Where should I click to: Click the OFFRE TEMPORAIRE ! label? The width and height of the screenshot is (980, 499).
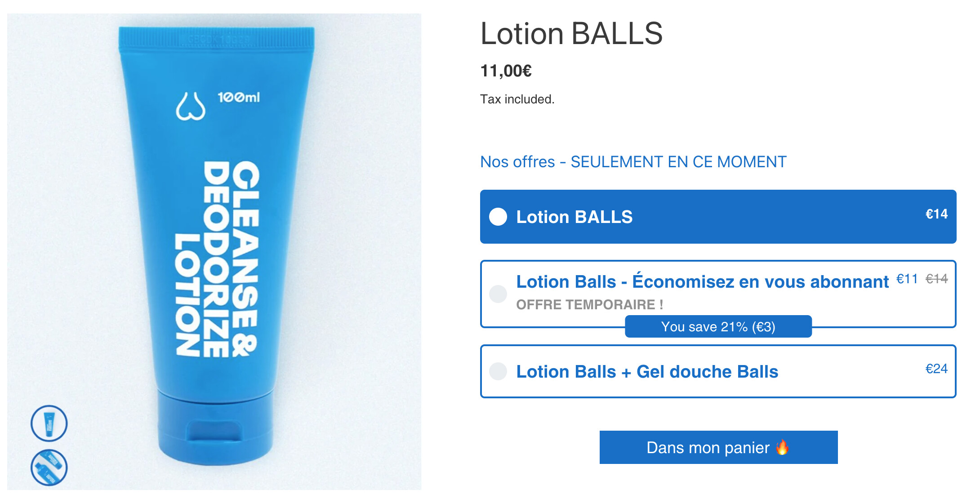(589, 305)
